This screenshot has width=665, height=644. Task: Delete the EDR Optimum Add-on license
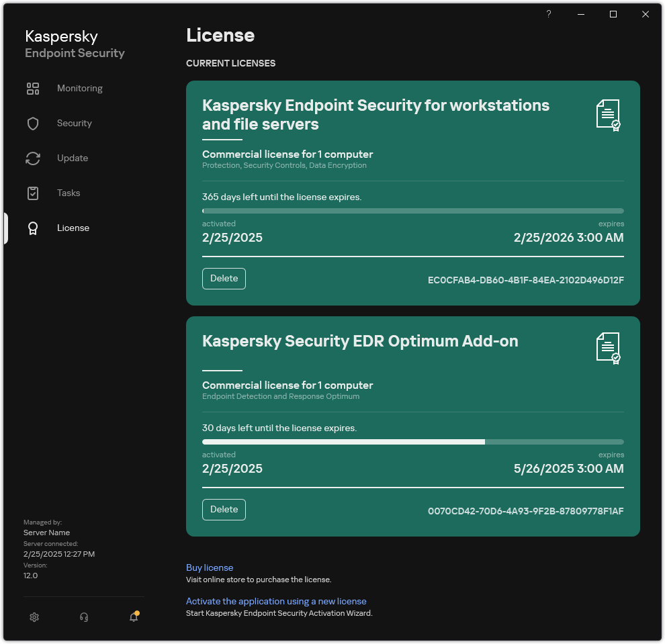coord(224,509)
